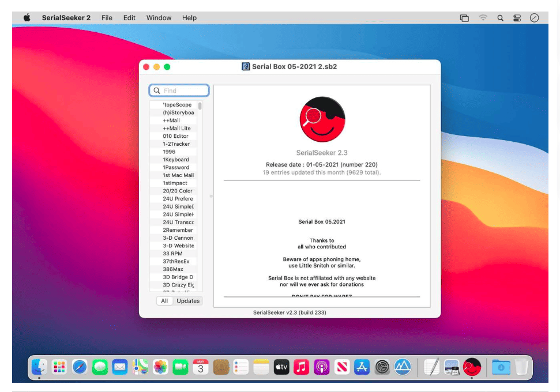Click the SerialSeeker icon in the Dock

(472, 367)
